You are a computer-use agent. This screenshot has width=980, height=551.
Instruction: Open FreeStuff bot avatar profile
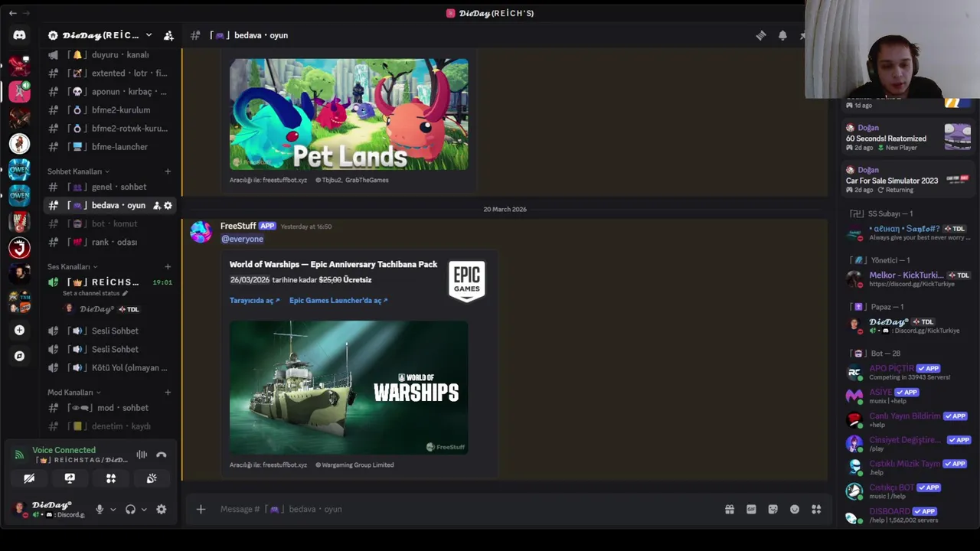coord(201,232)
